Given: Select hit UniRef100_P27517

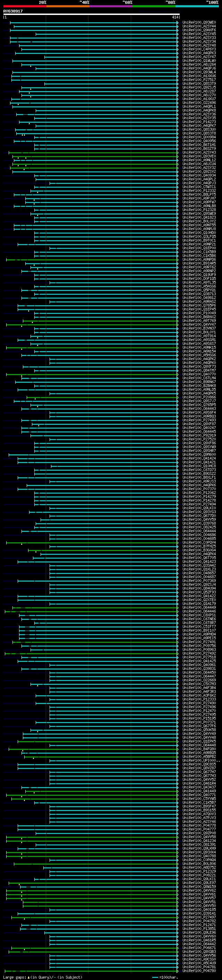Looking at the screenshot, I should tap(199, 80).
